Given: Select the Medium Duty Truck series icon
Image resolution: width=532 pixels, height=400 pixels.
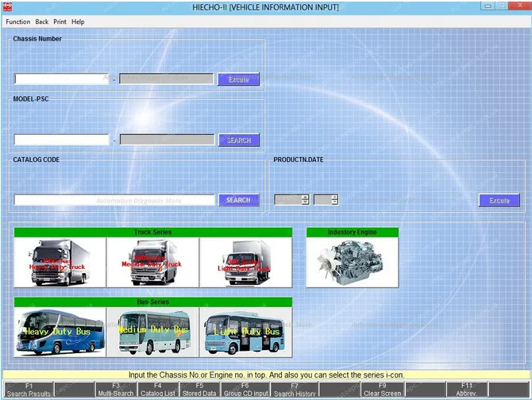Looking at the screenshot, I should (152, 263).
